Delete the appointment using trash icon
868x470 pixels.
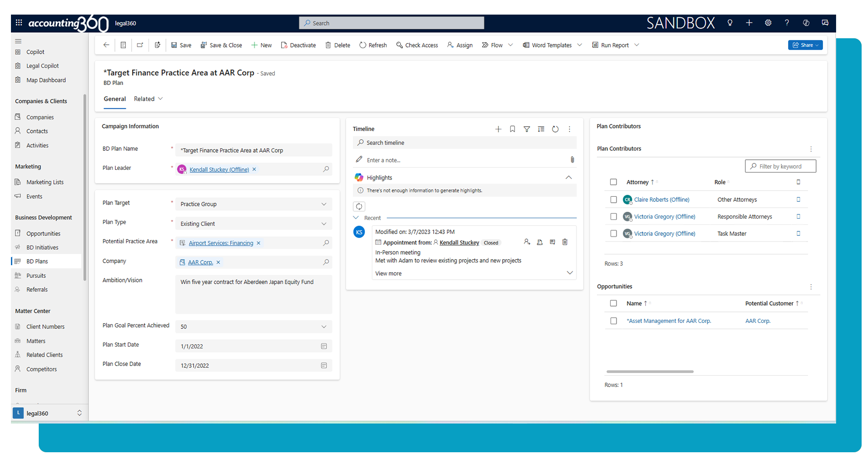point(565,242)
